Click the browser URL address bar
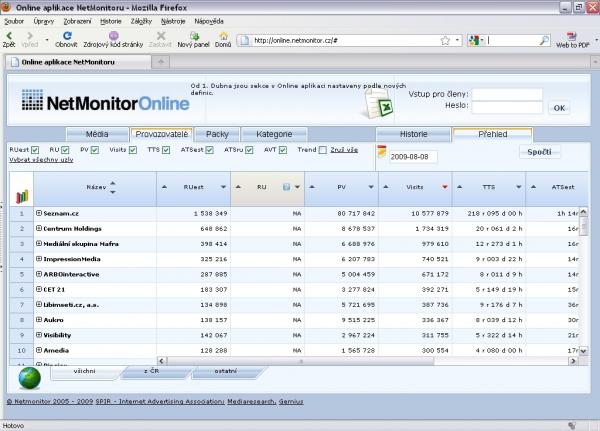Image resolution: width=600 pixels, height=431 pixels. click(344, 40)
